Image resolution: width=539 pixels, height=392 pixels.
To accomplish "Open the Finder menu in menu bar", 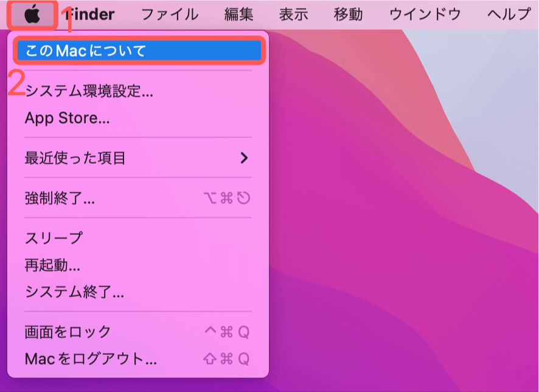I will [89, 15].
